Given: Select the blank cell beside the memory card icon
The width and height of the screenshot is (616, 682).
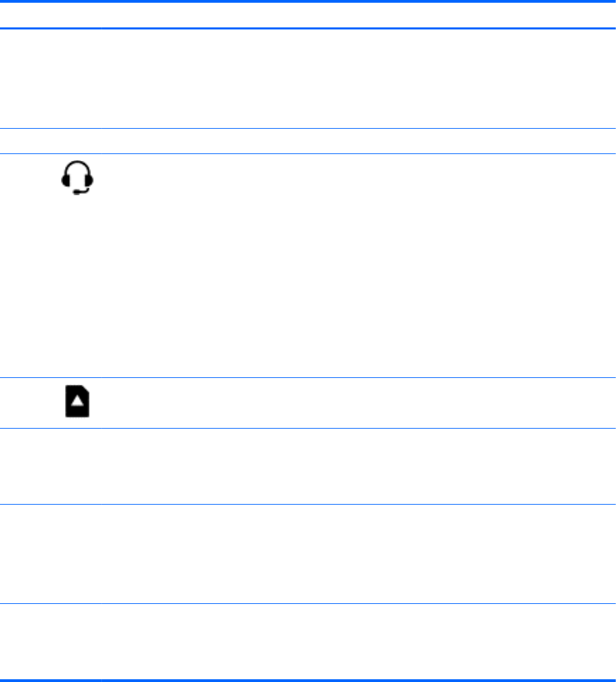Looking at the screenshot, I should pos(356,403).
